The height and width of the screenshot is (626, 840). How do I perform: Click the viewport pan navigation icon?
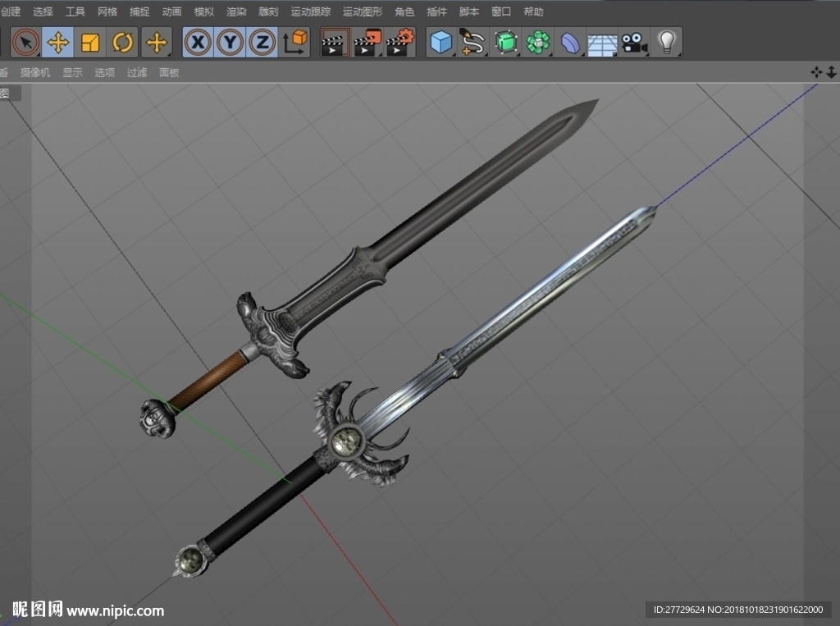pos(816,72)
